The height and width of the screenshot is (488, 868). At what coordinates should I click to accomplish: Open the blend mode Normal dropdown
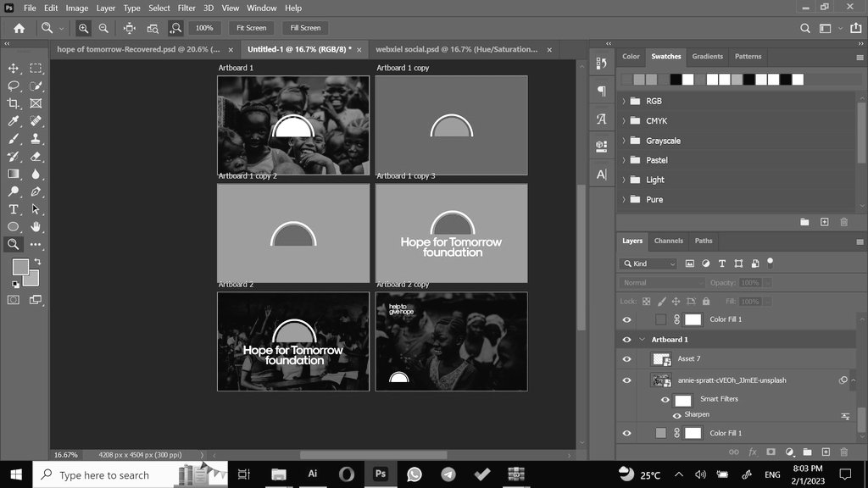662,283
